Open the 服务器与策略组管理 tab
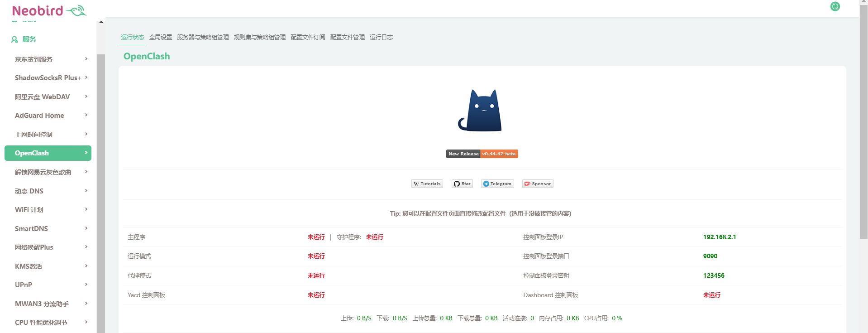 pos(203,37)
